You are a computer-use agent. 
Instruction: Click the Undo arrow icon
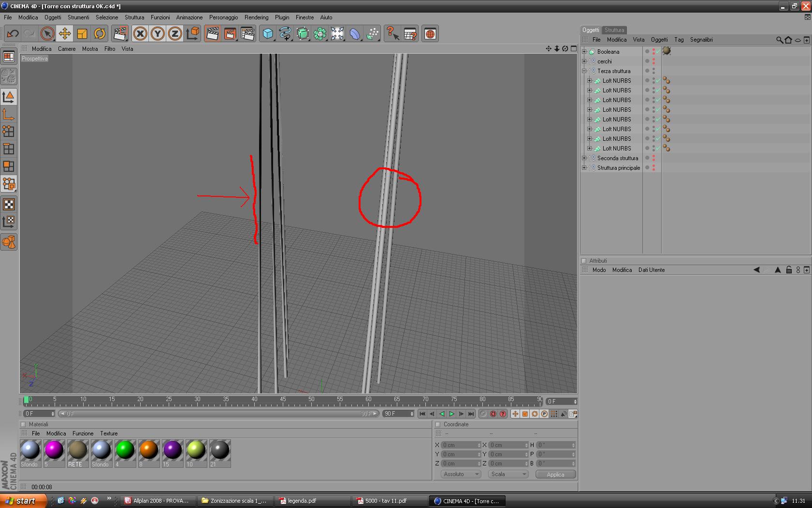pyautogui.click(x=13, y=33)
